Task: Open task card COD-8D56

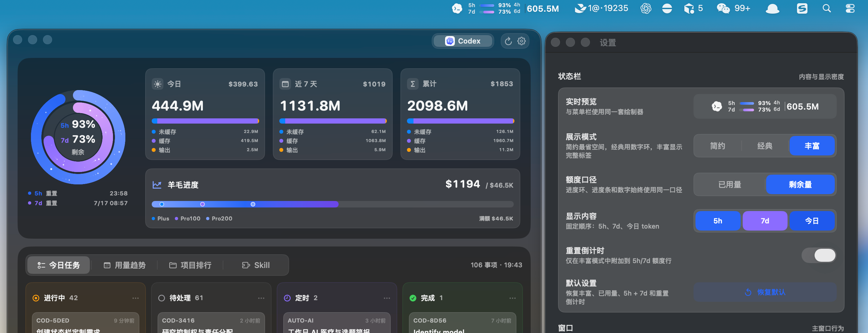Action: point(462,323)
